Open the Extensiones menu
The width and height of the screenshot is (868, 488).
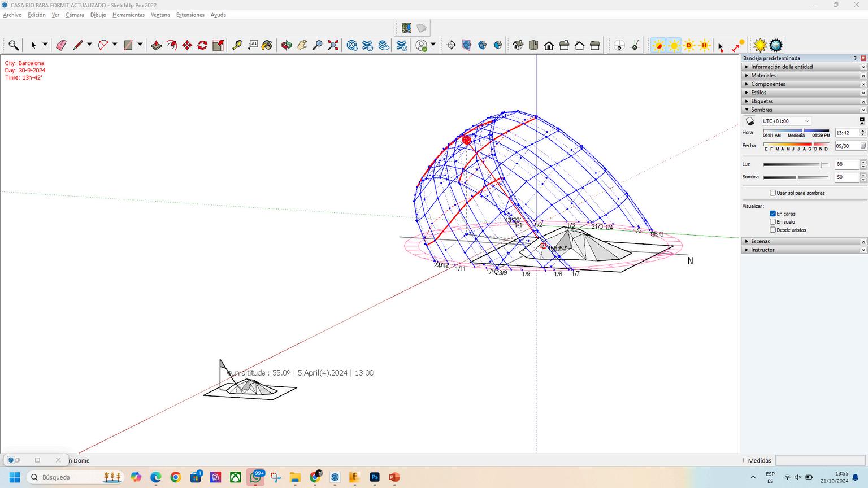click(190, 15)
